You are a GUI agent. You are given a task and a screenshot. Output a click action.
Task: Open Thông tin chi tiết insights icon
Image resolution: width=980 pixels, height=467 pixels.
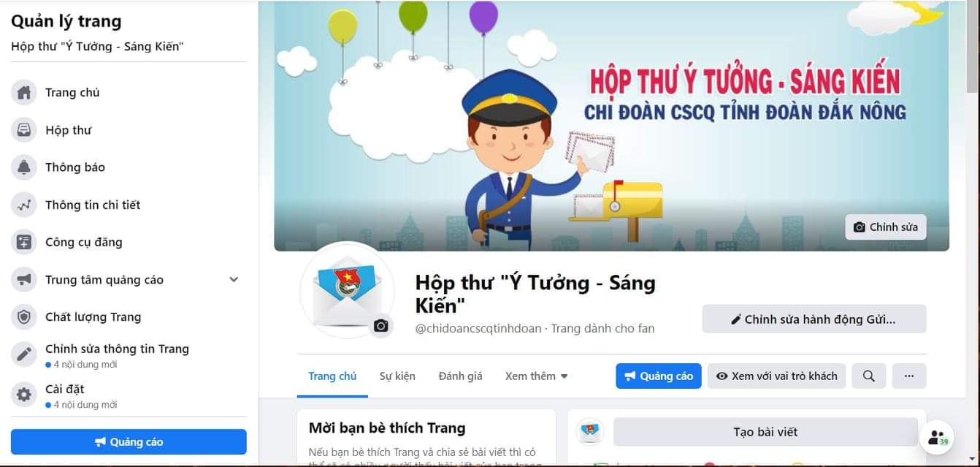coord(24,205)
